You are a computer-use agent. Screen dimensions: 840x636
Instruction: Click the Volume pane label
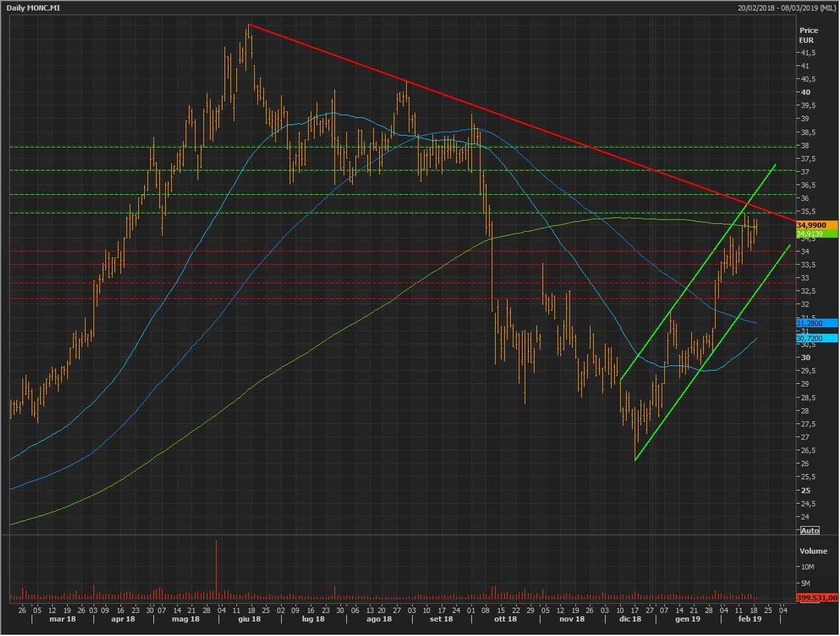pyautogui.click(x=813, y=551)
